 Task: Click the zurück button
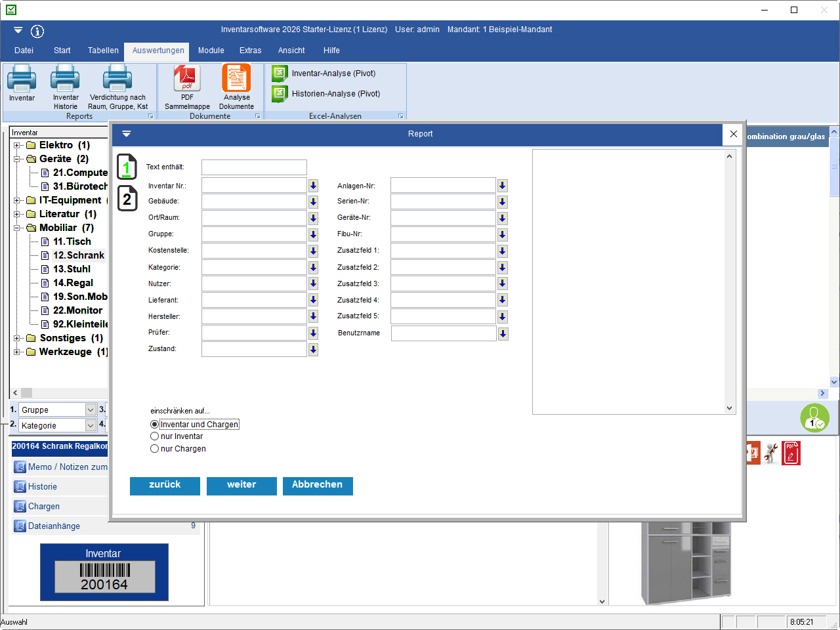click(165, 486)
